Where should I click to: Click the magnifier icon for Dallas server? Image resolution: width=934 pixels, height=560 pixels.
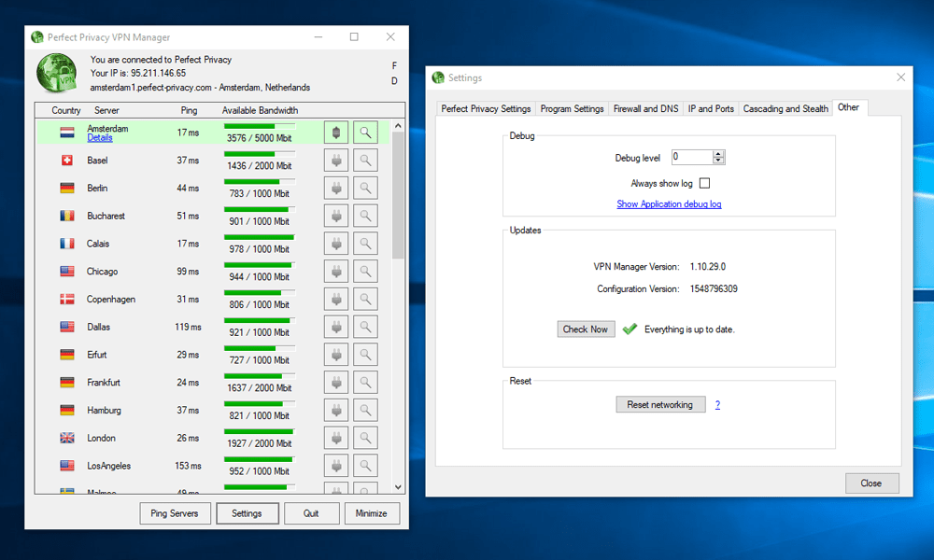tap(365, 327)
